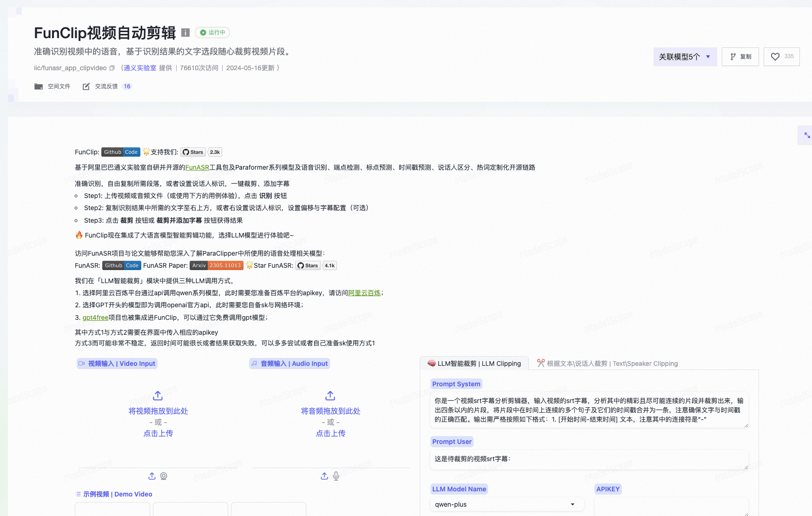Click into the Prompt User text field
This screenshot has height=516, width=812.
coord(589,459)
